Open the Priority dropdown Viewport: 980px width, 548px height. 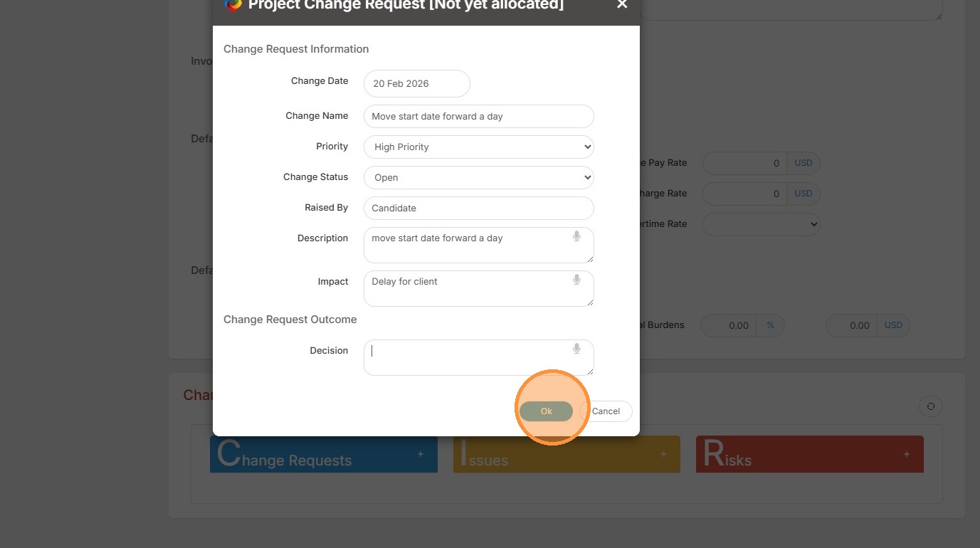click(x=478, y=147)
